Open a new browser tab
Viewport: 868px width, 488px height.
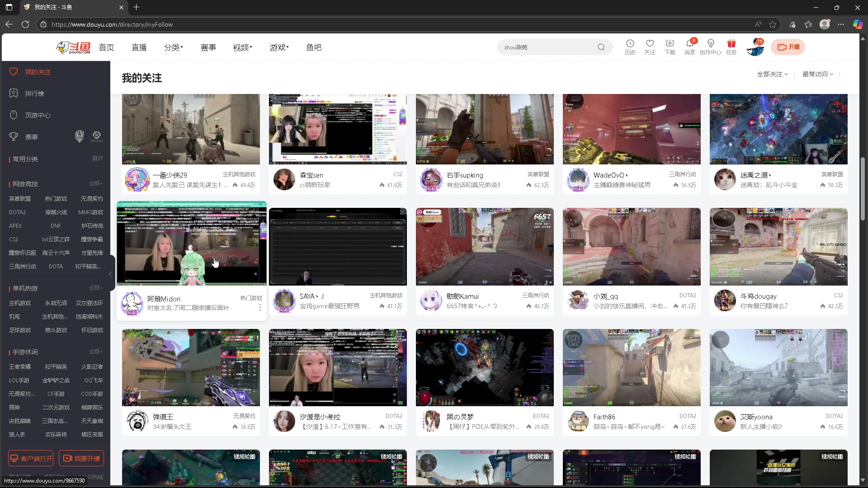136,7
